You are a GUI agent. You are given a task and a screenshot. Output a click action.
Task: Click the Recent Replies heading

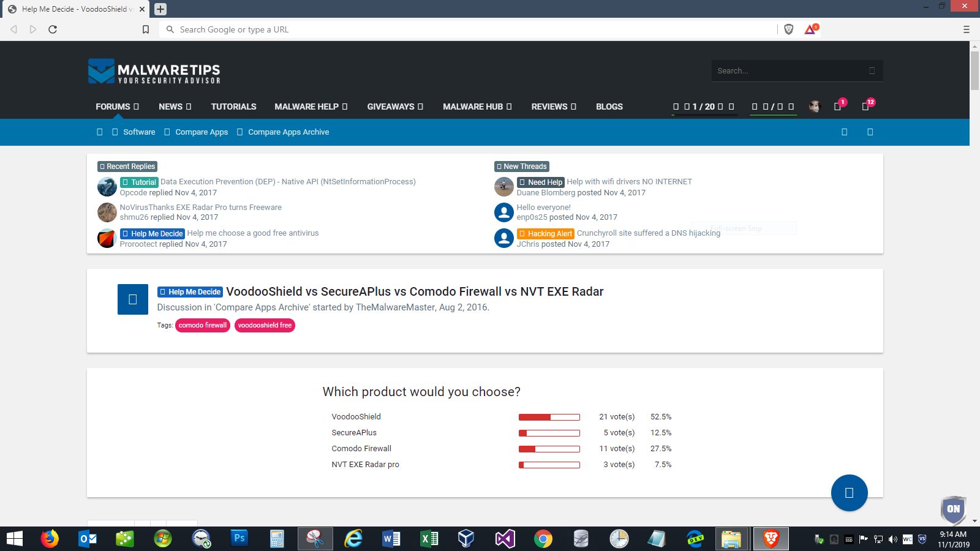(x=128, y=167)
